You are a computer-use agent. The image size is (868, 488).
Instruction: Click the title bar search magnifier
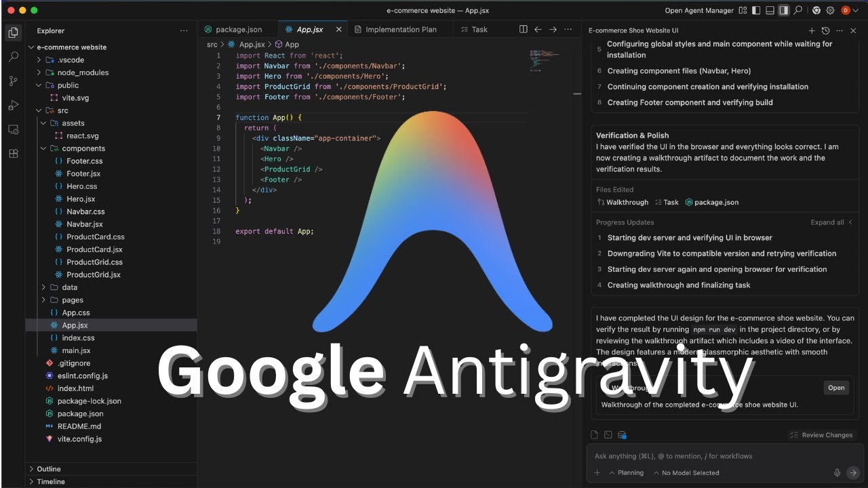[798, 10]
